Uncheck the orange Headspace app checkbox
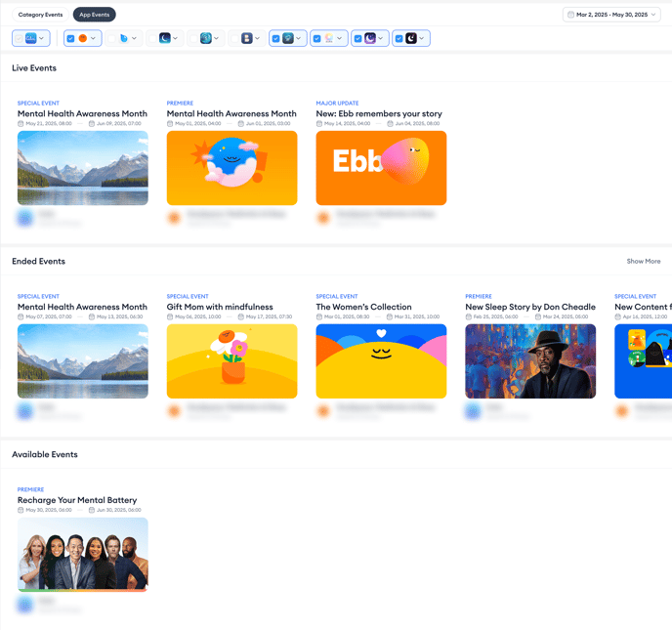 click(70, 38)
